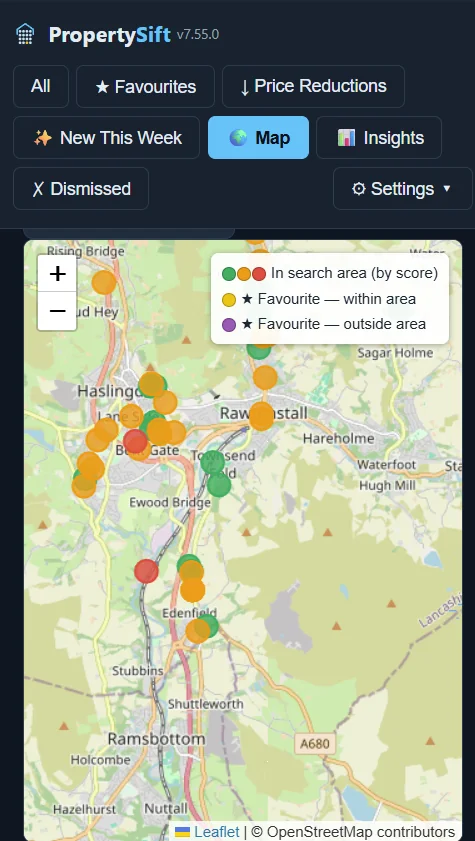Open the Insights tab
The width and height of the screenshot is (475, 841).
(x=379, y=137)
